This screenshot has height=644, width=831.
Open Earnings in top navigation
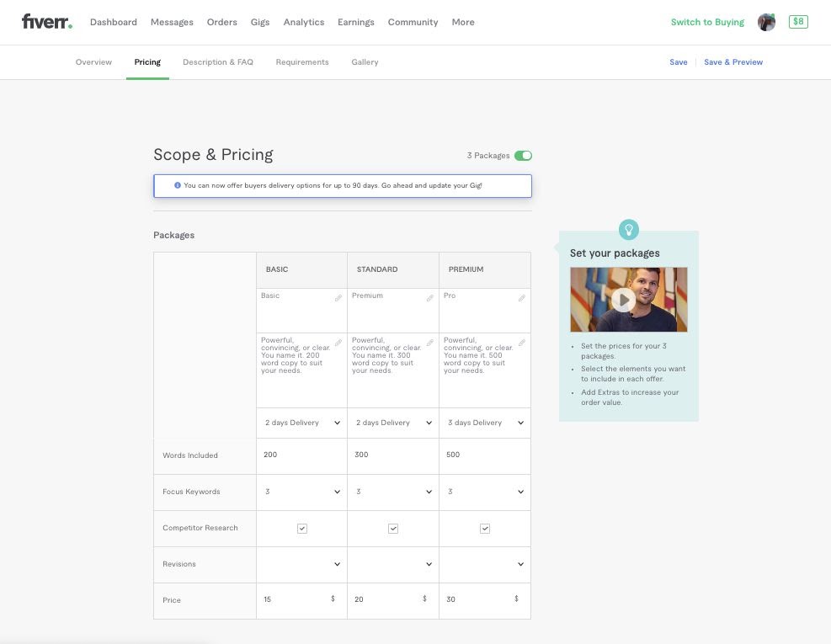356,22
